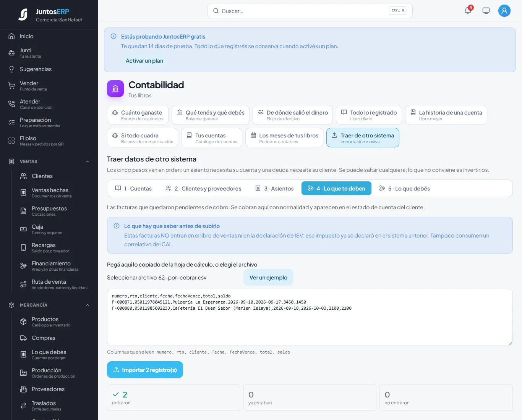Viewport: 522px width, 420px height.
Task: Click the monitor display icon in header
Action: (486, 11)
